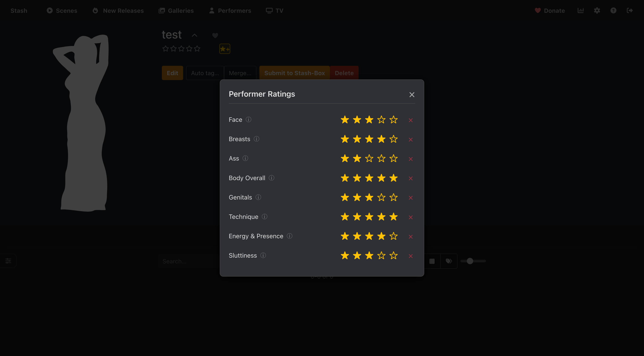
Task: Toggle the favorite heart next to test
Action: point(215,36)
